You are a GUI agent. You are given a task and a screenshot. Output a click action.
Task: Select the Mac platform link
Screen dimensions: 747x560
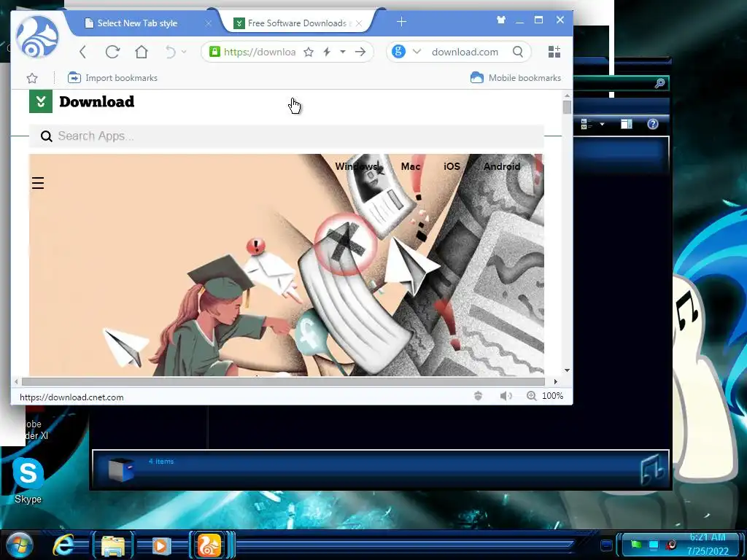coord(411,166)
